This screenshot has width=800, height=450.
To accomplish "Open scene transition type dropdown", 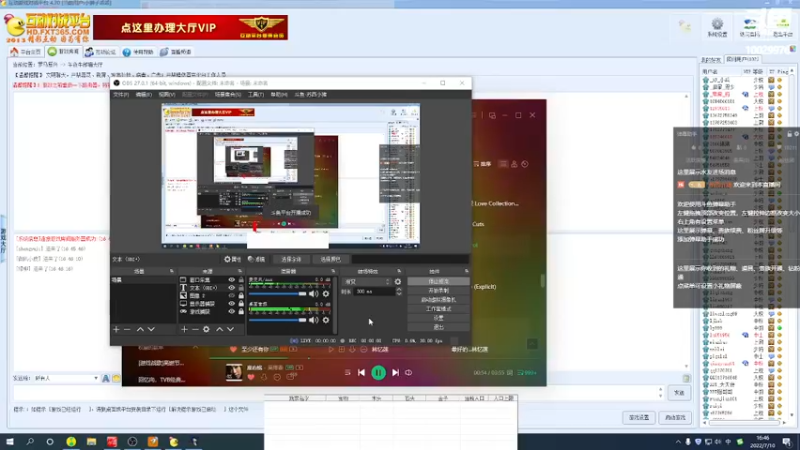I will click(367, 282).
